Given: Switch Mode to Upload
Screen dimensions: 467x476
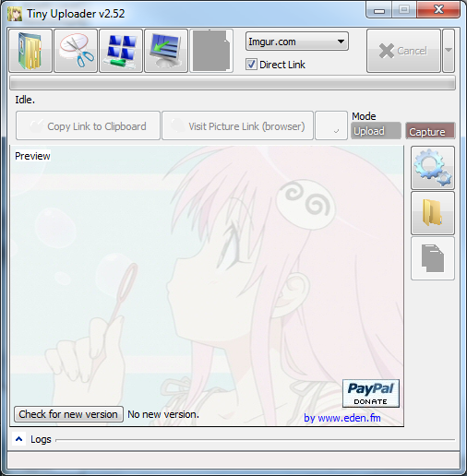Looking at the screenshot, I should click(x=376, y=131).
